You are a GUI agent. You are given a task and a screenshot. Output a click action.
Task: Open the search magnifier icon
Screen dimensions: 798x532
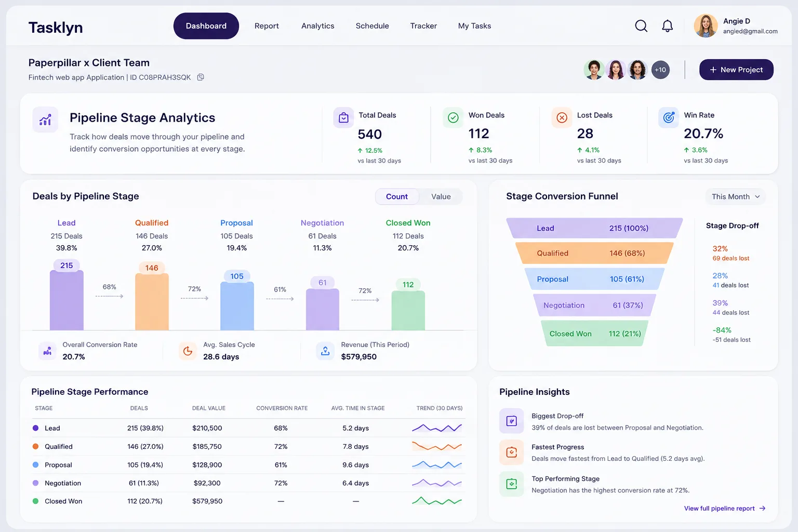click(641, 26)
